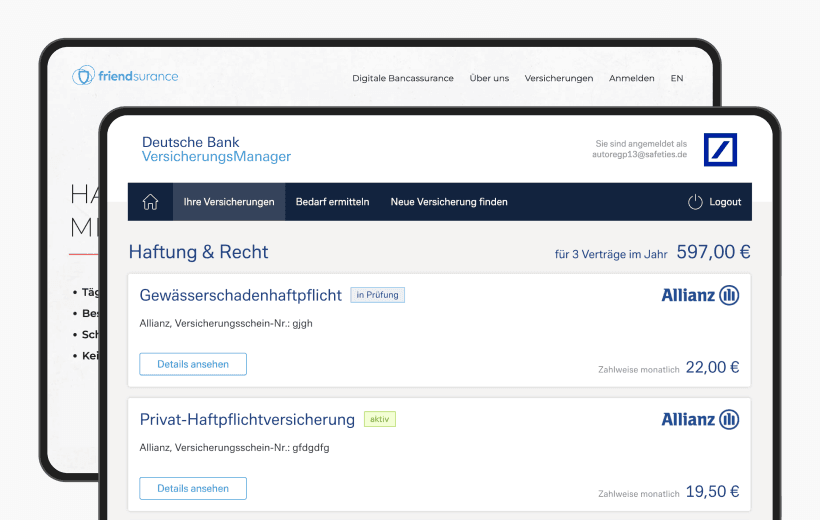Click the logged-in email autoregp13@safeties.de
Image resolution: width=820 pixels, height=520 pixels.
(640, 154)
